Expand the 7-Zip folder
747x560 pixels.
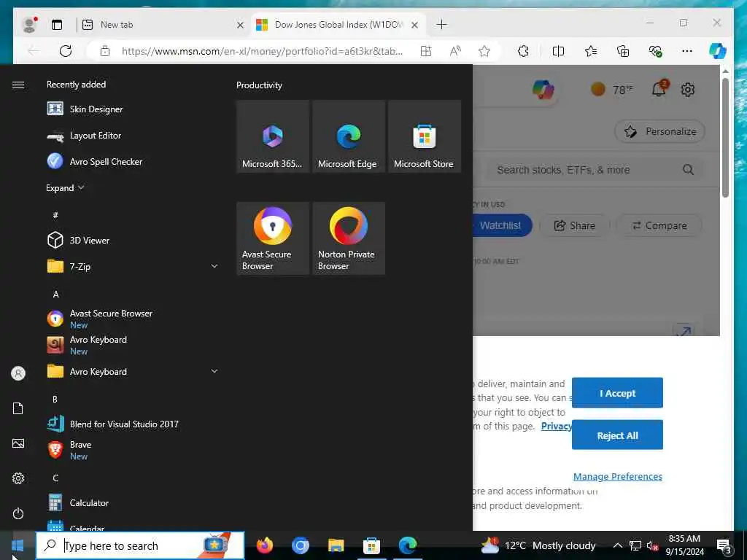tap(133, 266)
